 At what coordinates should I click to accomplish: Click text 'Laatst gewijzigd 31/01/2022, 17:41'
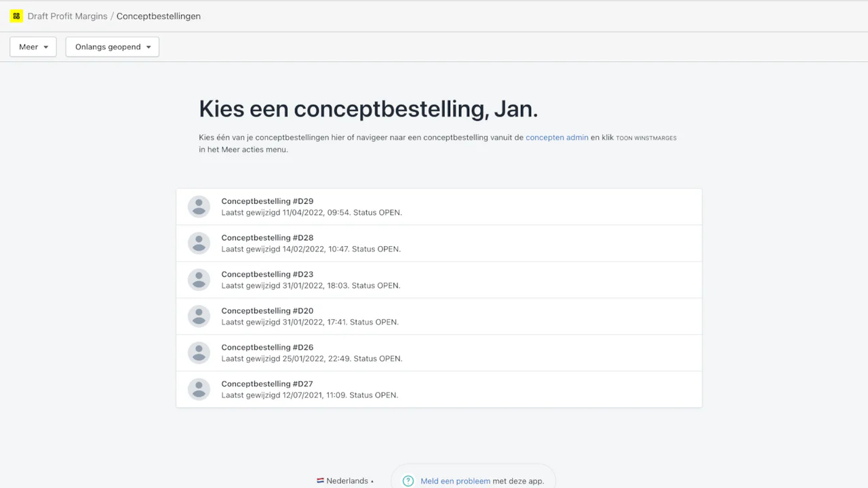[284, 323]
